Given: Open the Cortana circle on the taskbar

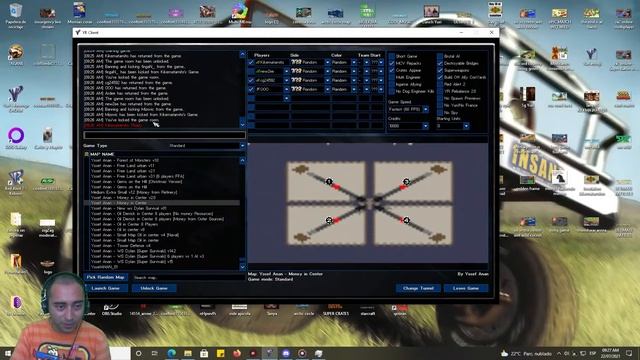Looking at the screenshot, I should point(138,353).
